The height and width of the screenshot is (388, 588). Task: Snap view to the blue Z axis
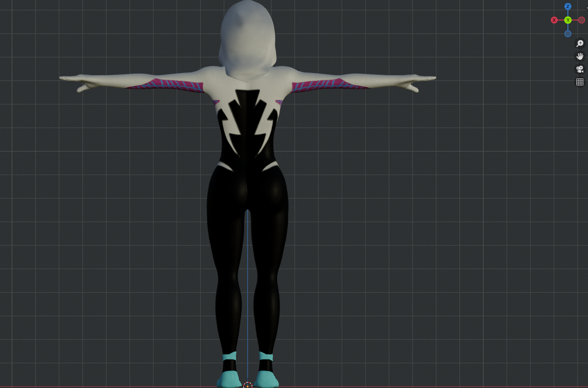click(x=568, y=6)
